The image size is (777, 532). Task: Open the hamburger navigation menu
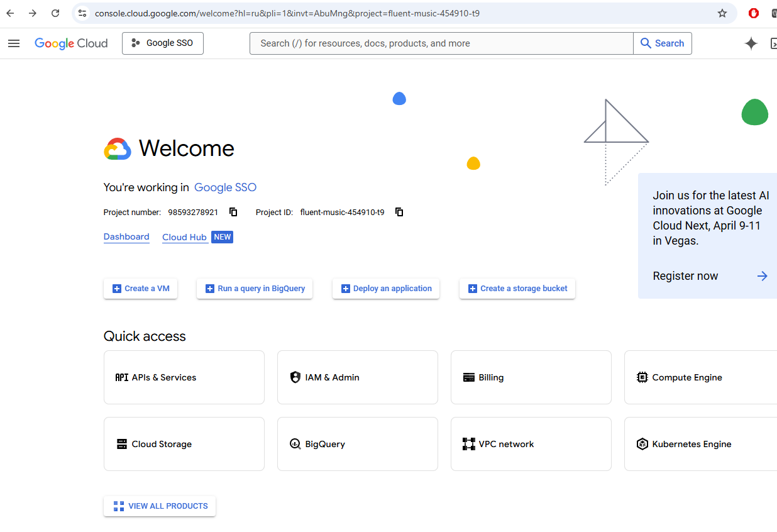[14, 43]
